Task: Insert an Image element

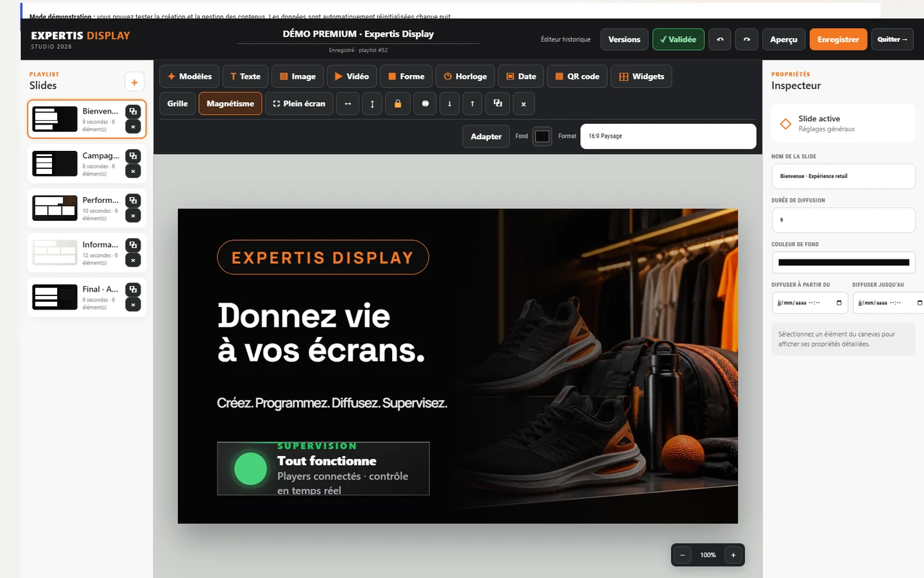Action: click(x=298, y=76)
